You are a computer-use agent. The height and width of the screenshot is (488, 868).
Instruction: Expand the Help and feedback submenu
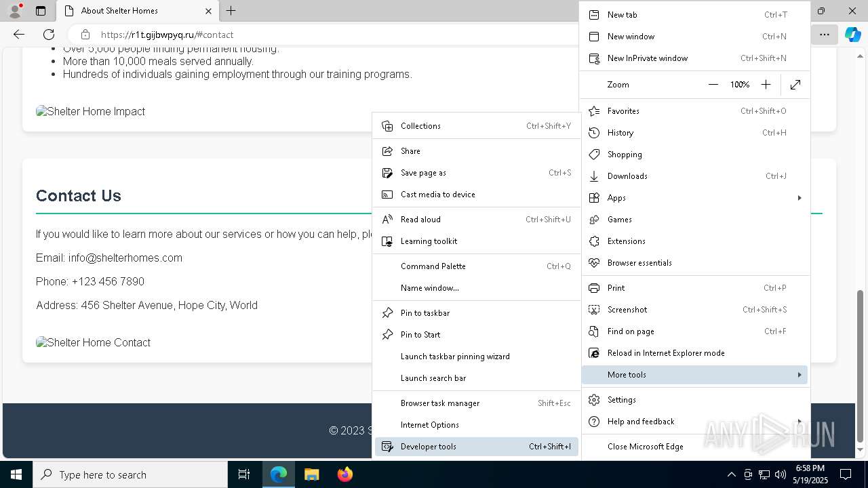pyautogui.click(x=695, y=422)
